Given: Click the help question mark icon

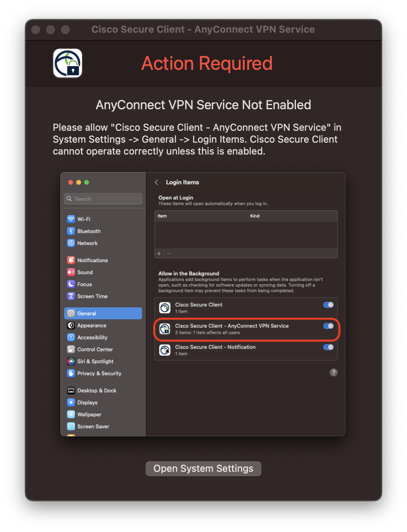Looking at the screenshot, I should (333, 373).
